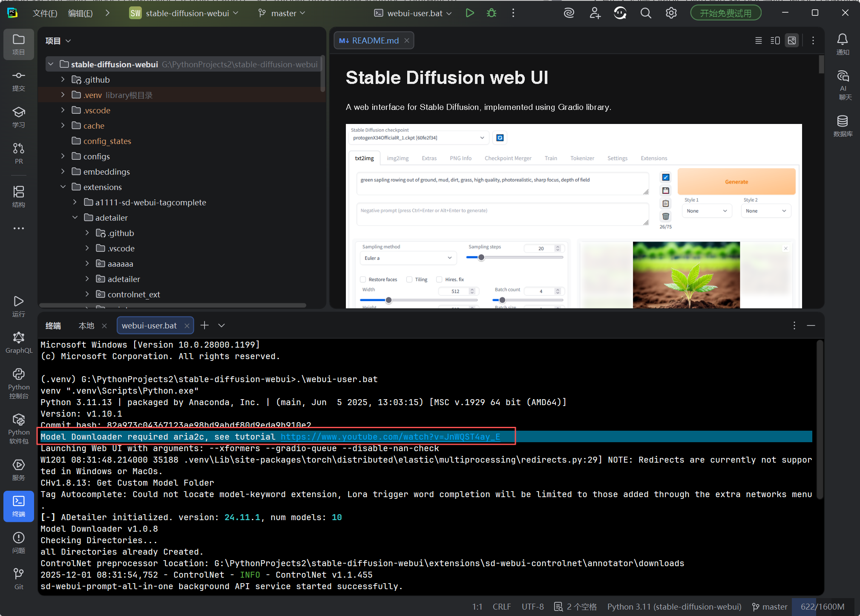Run the webui-user.bat configuration

(470, 13)
